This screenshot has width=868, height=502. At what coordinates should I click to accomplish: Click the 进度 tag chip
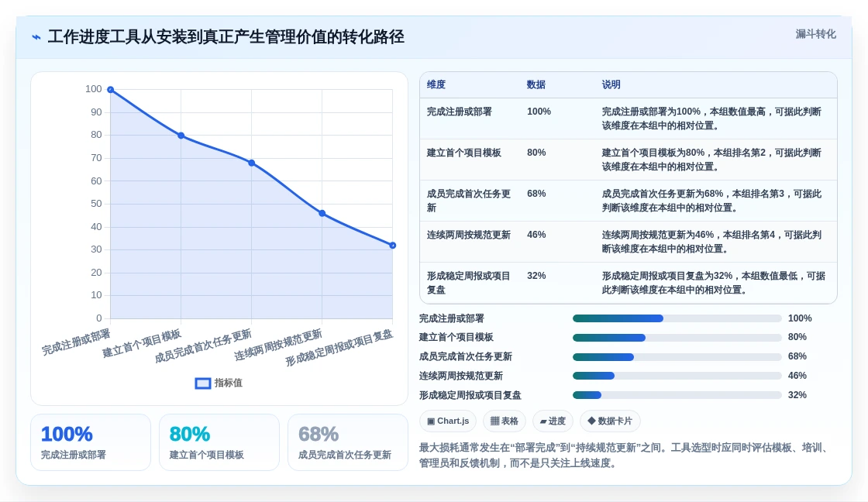point(553,421)
